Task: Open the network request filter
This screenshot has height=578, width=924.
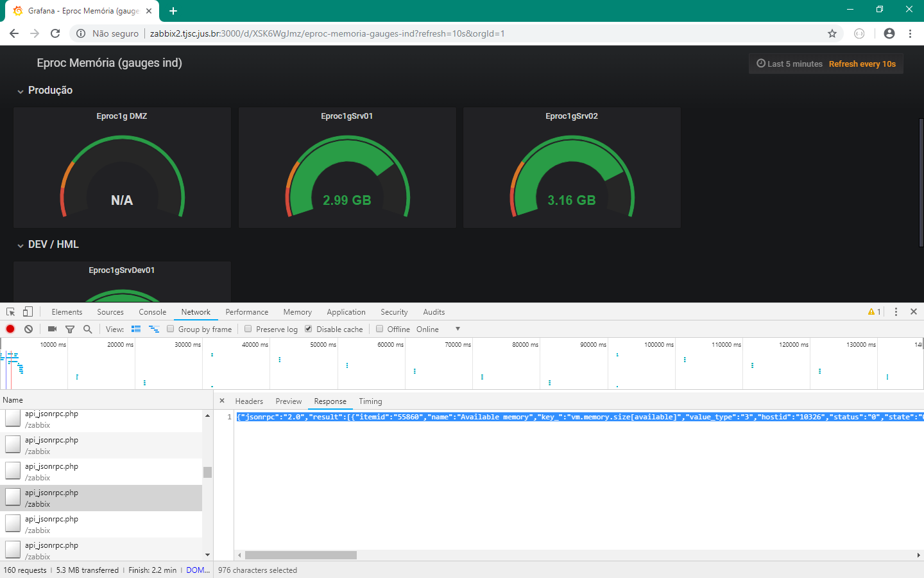Action: click(x=70, y=329)
